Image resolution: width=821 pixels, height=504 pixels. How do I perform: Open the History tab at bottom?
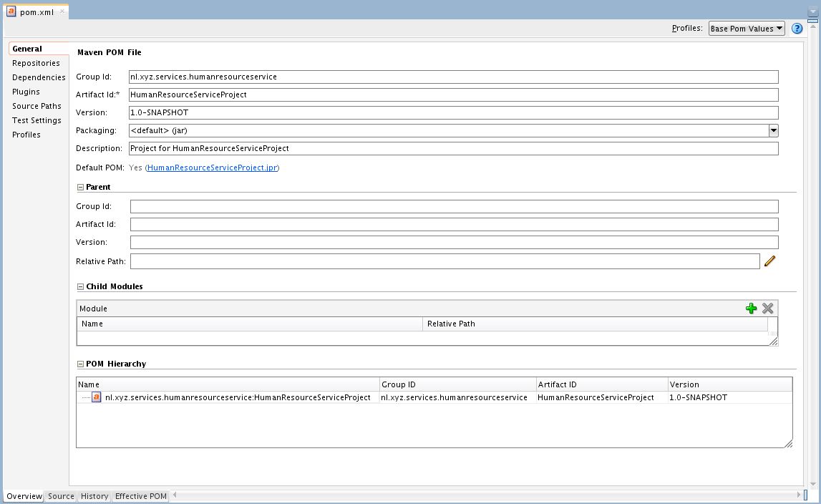[94, 496]
